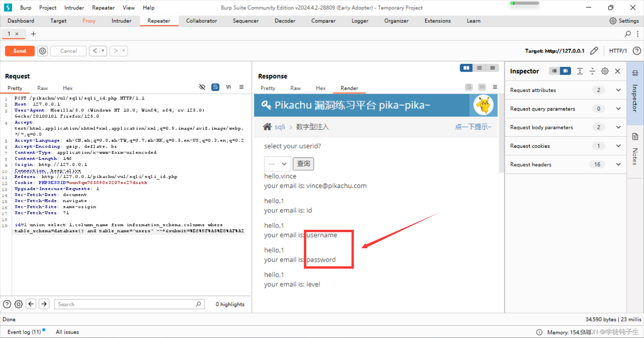Open HTTP/1 protocol selector
This screenshot has width=644, height=338.
coord(618,51)
